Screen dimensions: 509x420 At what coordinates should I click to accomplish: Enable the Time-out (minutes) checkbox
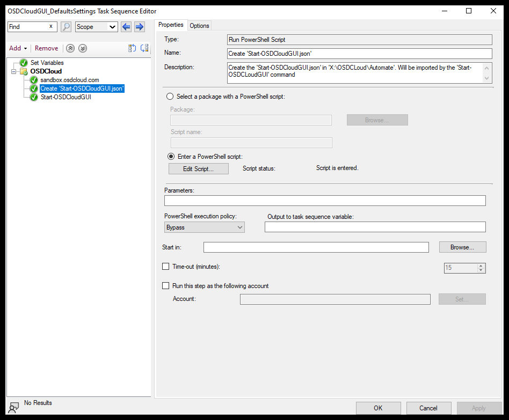coord(166,266)
